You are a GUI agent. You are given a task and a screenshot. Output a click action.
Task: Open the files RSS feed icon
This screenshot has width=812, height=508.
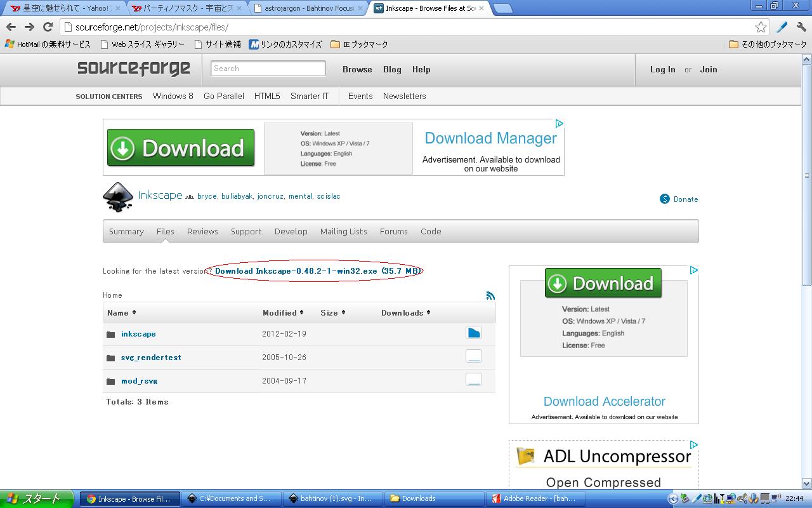[x=490, y=295]
